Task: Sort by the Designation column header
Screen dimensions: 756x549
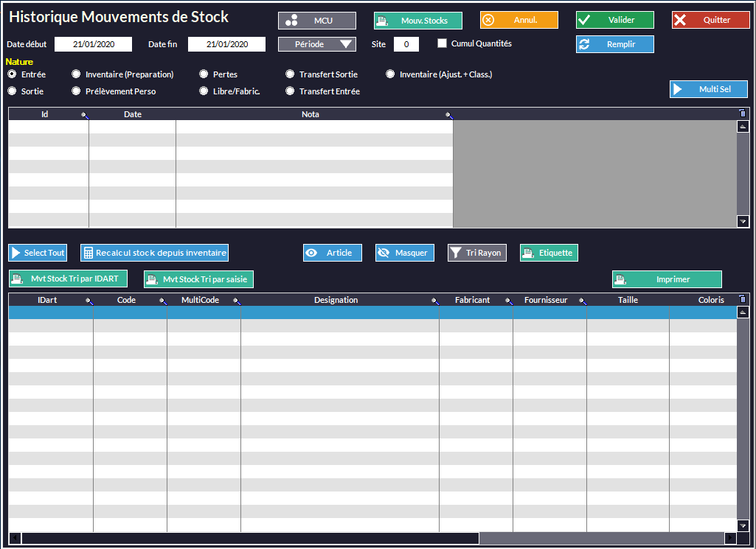Action: click(x=336, y=300)
